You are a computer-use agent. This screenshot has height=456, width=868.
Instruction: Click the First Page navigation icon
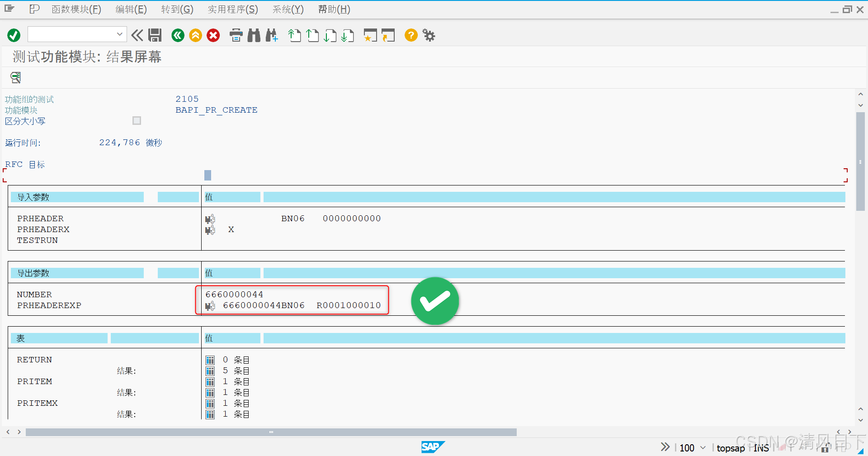pyautogui.click(x=294, y=35)
